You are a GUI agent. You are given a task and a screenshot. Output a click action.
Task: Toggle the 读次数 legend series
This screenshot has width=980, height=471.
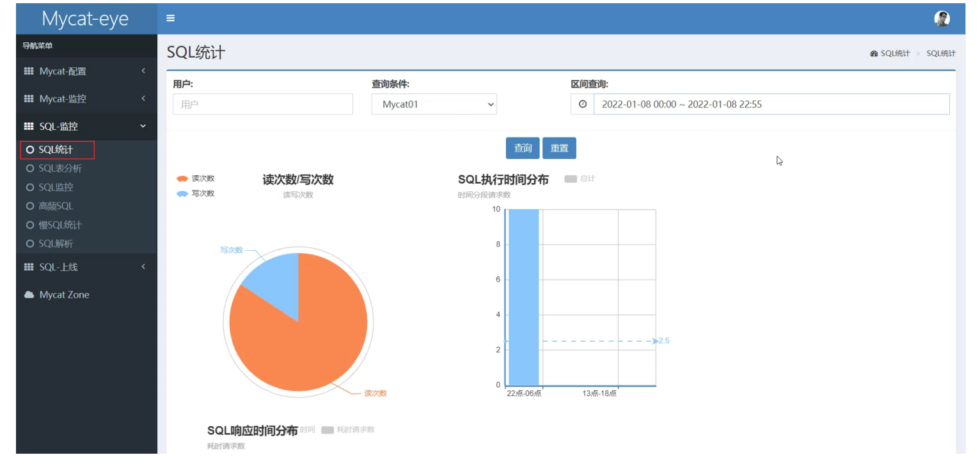(196, 179)
